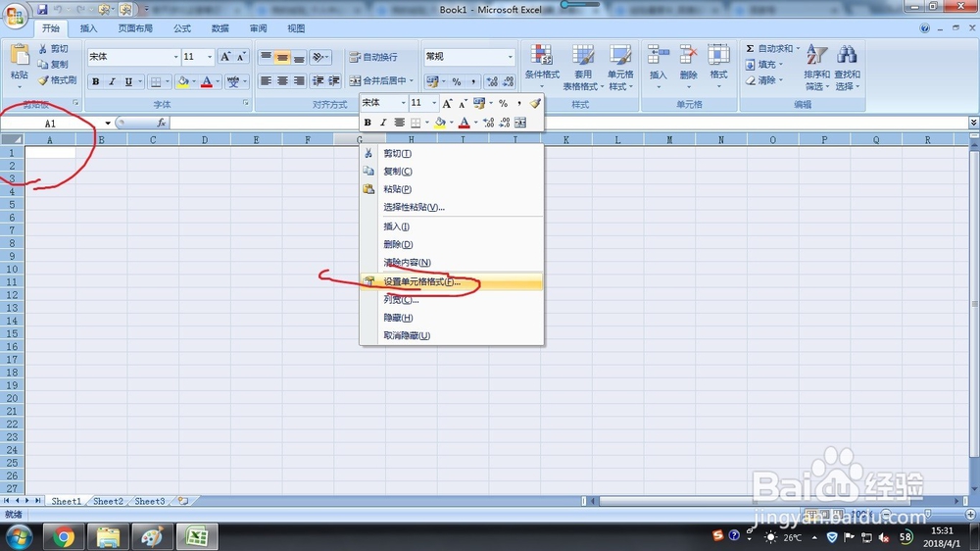980x551 pixels.
Task: Toggle align text left in ribbon
Action: tap(266, 81)
